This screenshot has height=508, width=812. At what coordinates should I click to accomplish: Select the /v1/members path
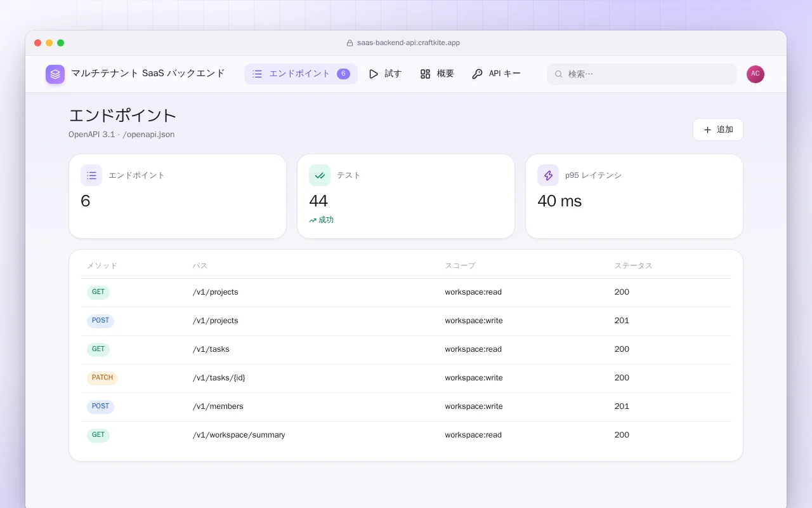[x=218, y=406]
